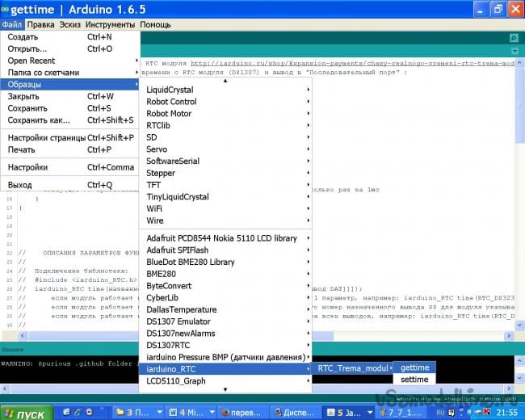Open the 'перев...' browser taskbar item
Screen dimensions: 525x420
tap(242, 412)
